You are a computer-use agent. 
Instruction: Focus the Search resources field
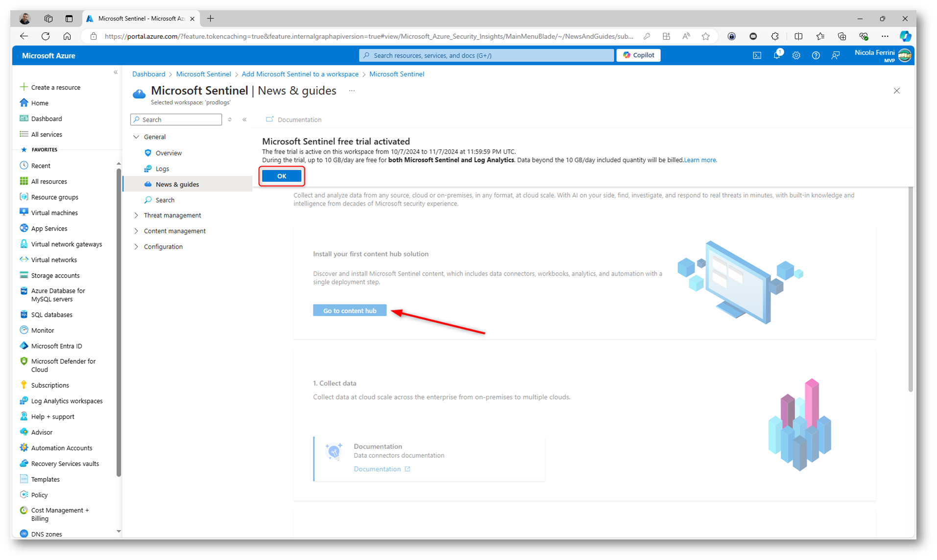(x=486, y=55)
